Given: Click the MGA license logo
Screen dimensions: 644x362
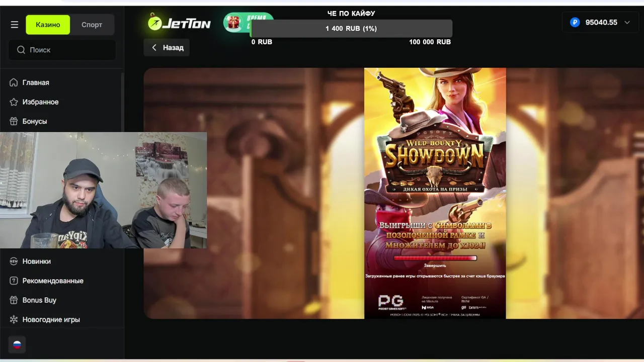Looking at the screenshot, I should click(428, 307).
